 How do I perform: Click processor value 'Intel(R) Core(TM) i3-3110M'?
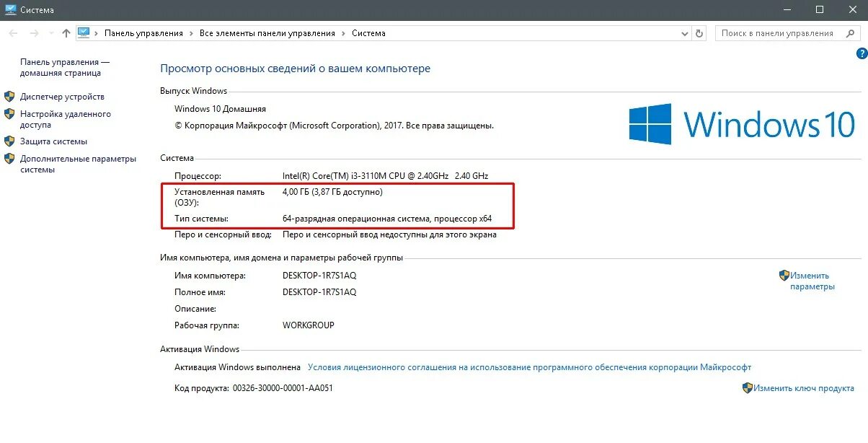click(385, 176)
